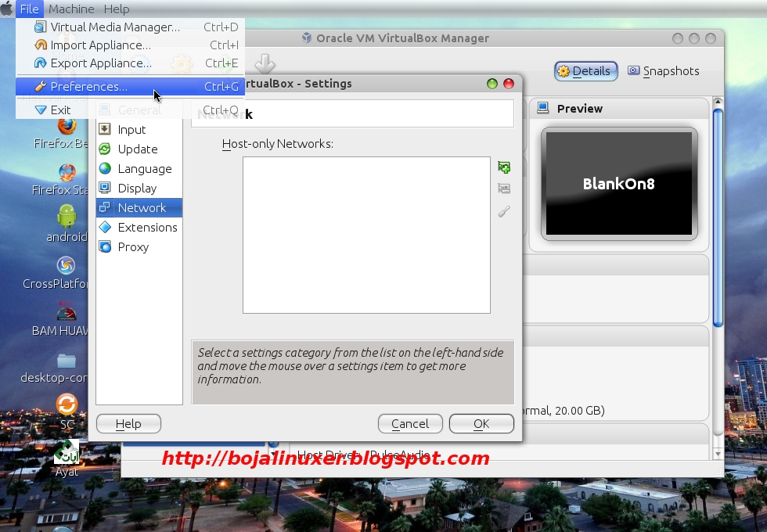Add a new host-only network
767x532 pixels.
pyautogui.click(x=504, y=167)
